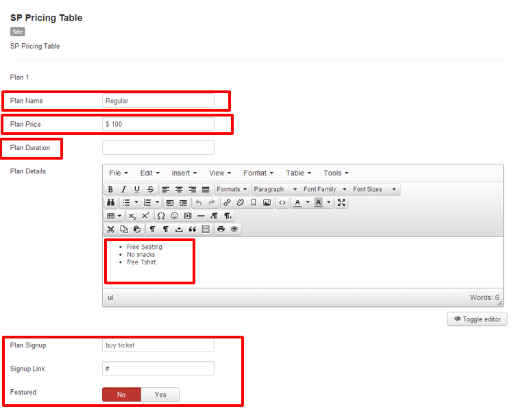Paste from clipboard icon
The width and height of the screenshot is (514, 420).
[x=137, y=230]
